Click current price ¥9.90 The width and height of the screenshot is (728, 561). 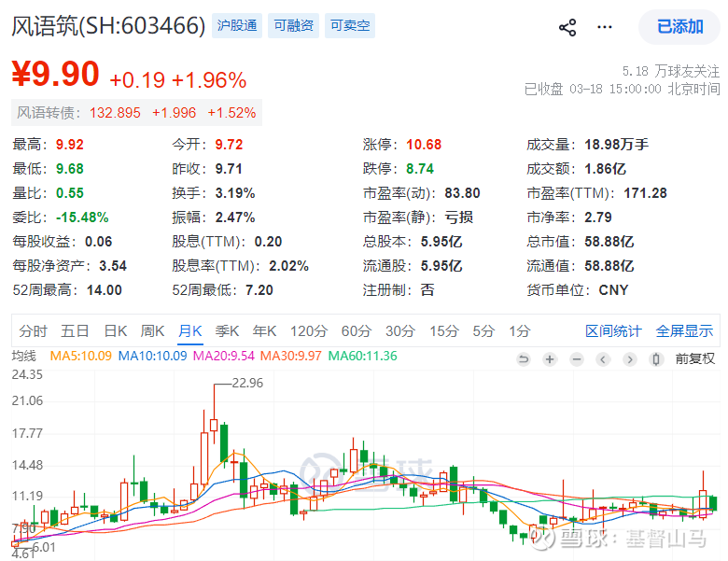[x=56, y=74]
